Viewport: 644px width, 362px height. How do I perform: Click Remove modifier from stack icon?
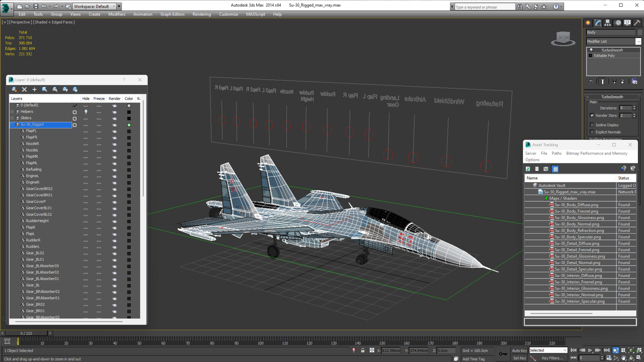[623, 82]
